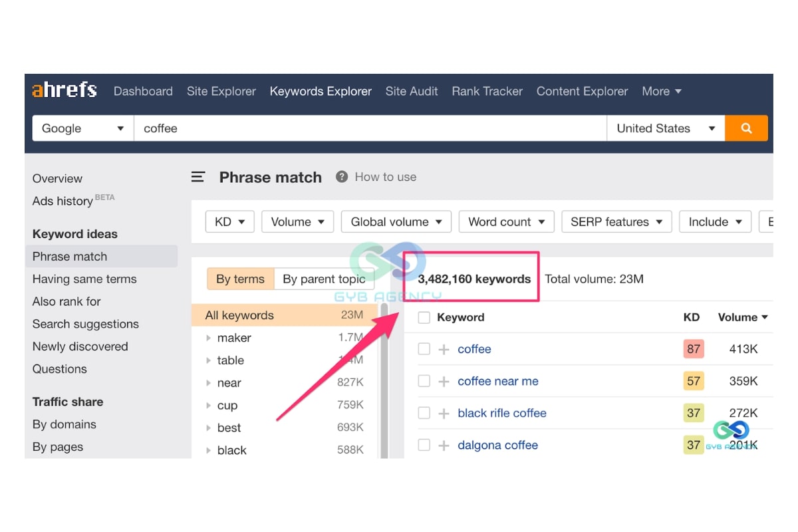Open Overview in the left sidebar

coord(57,178)
